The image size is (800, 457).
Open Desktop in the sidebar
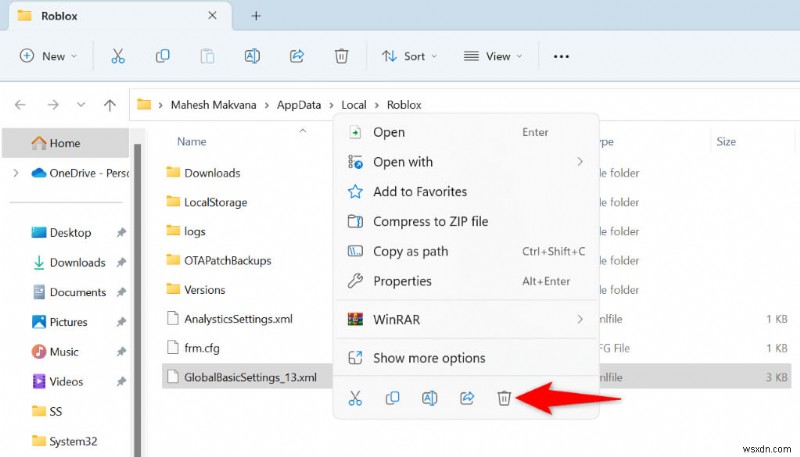61,233
